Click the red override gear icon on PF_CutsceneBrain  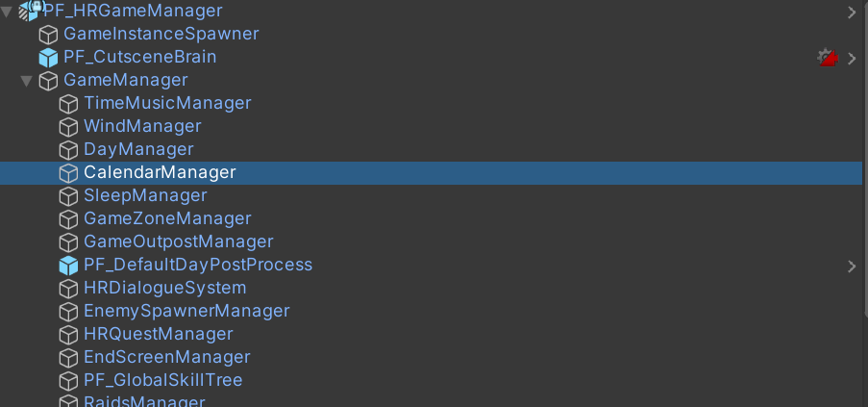[x=828, y=58]
